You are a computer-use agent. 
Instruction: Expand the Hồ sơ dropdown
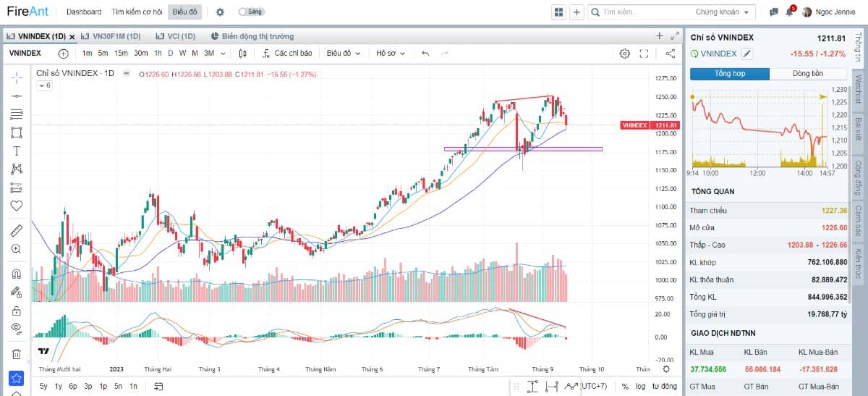[x=391, y=53]
